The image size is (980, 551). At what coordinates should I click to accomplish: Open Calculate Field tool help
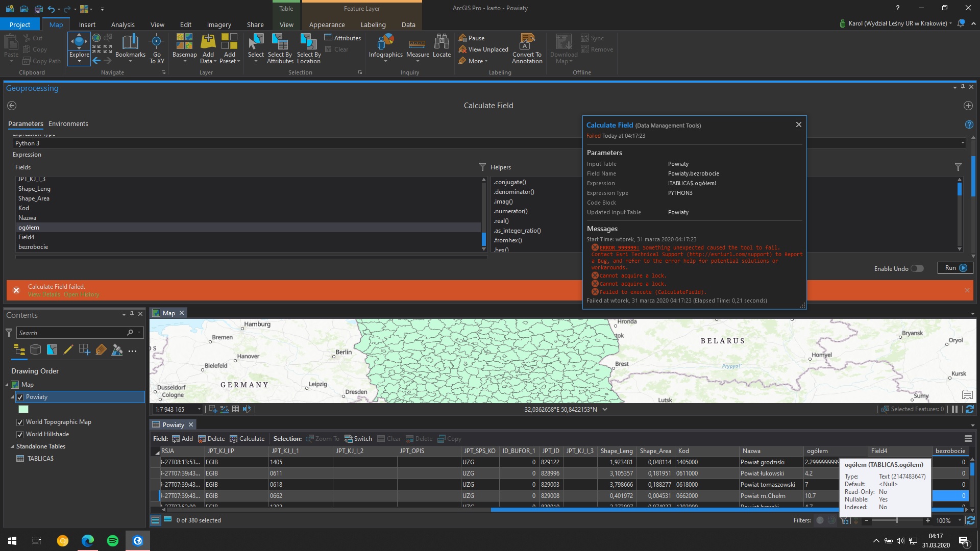tap(969, 124)
